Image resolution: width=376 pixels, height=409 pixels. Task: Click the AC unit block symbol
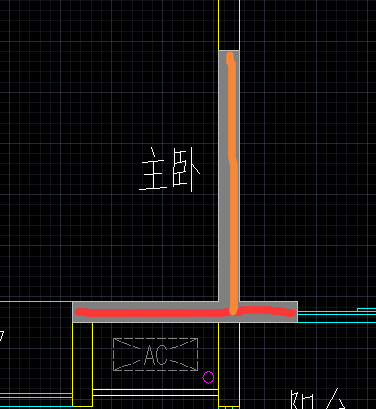click(x=155, y=354)
